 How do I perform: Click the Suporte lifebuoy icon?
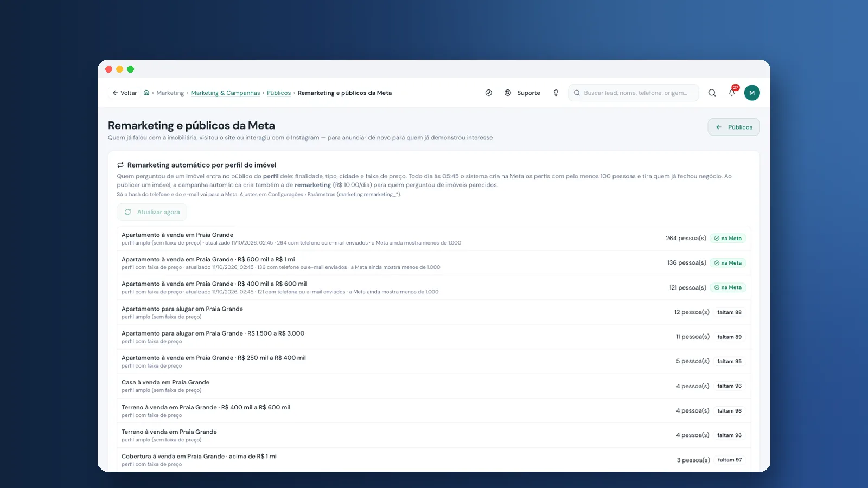(508, 93)
